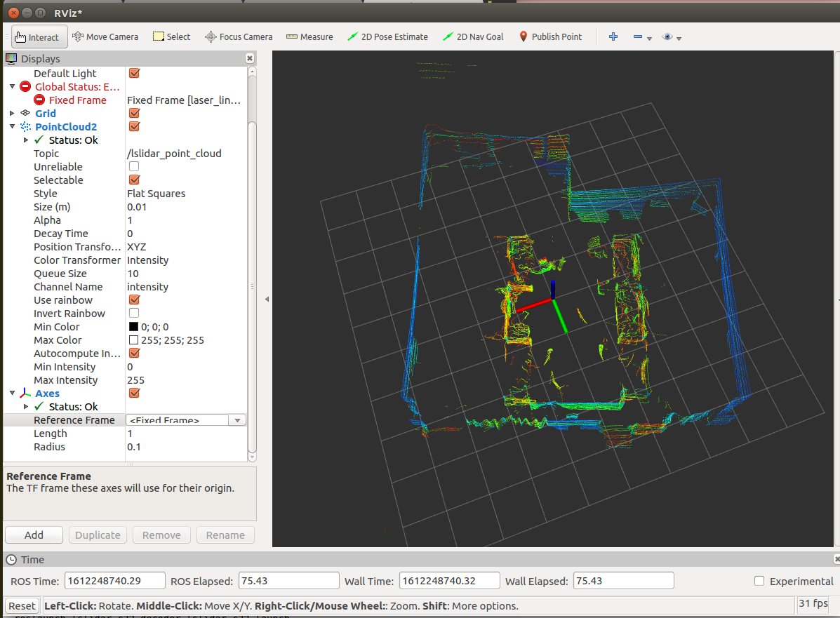This screenshot has width=840, height=618.
Task: Click the Fixed Frame error icon
Action: click(x=39, y=100)
